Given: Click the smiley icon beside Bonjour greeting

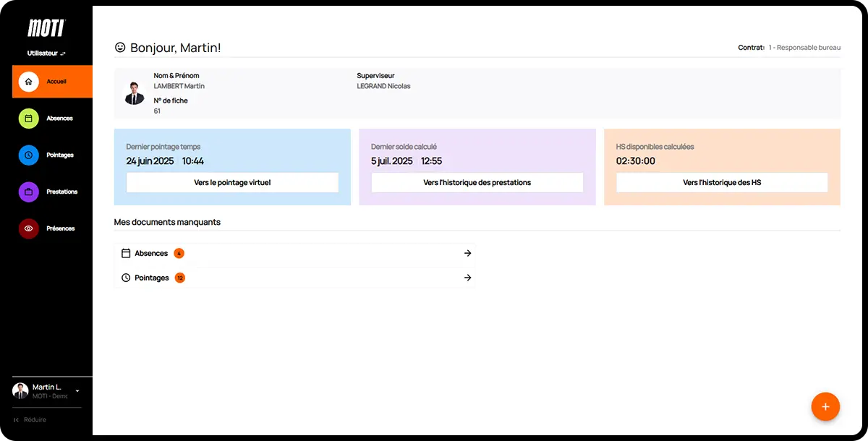Looking at the screenshot, I should tap(120, 48).
